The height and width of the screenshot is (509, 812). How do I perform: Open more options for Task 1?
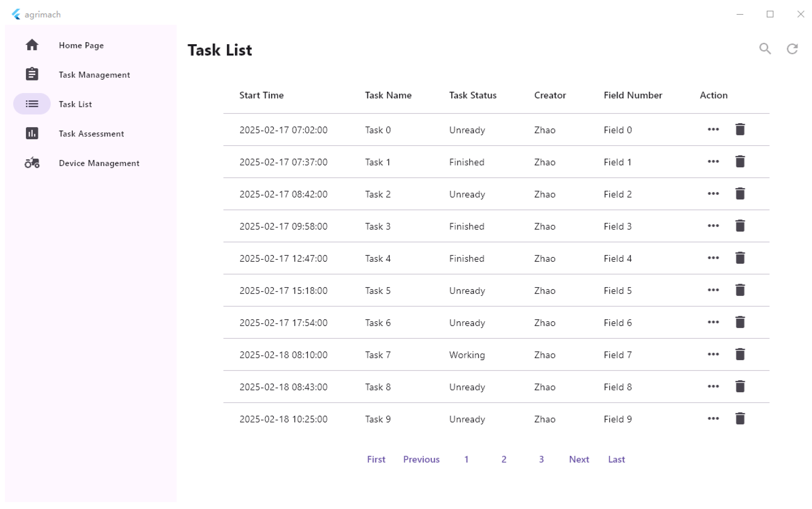pos(713,162)
